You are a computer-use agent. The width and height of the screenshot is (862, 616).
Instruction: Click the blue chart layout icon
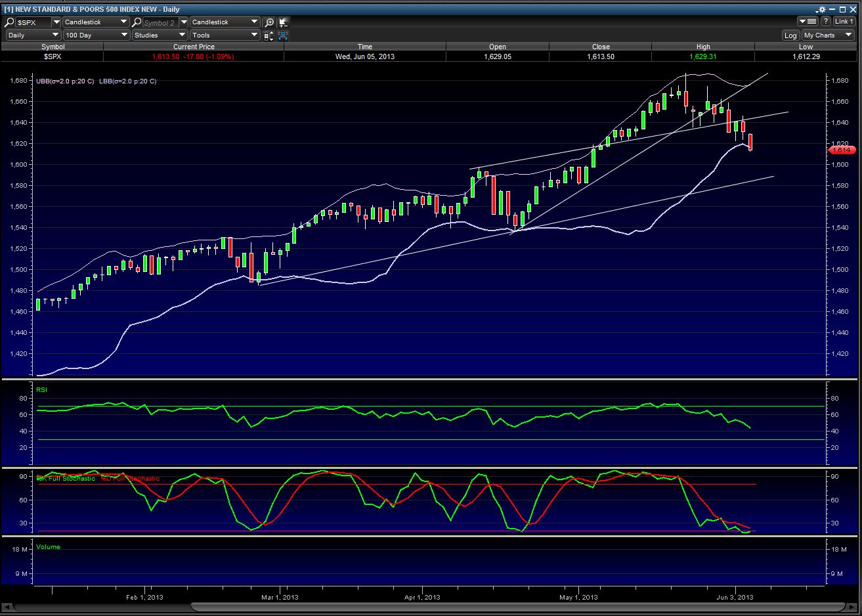click(284, 35)
